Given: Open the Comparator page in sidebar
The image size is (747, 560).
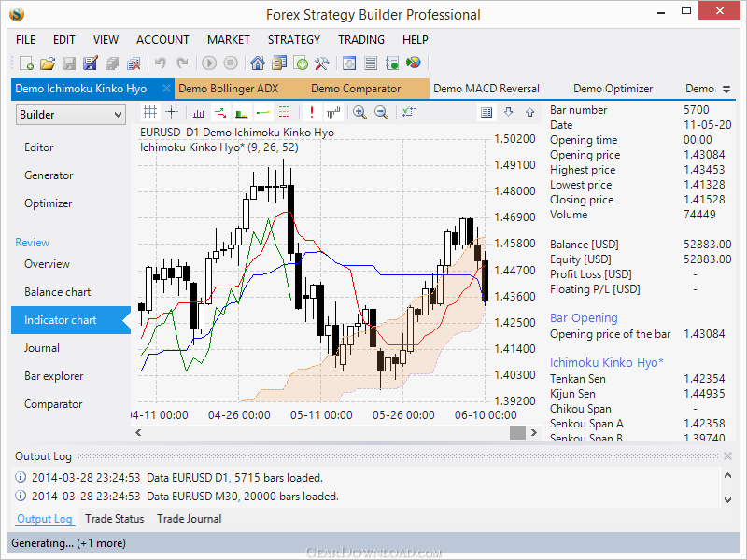Looking at the screenshot, I should pyautogui.click(x=53, y=405).
